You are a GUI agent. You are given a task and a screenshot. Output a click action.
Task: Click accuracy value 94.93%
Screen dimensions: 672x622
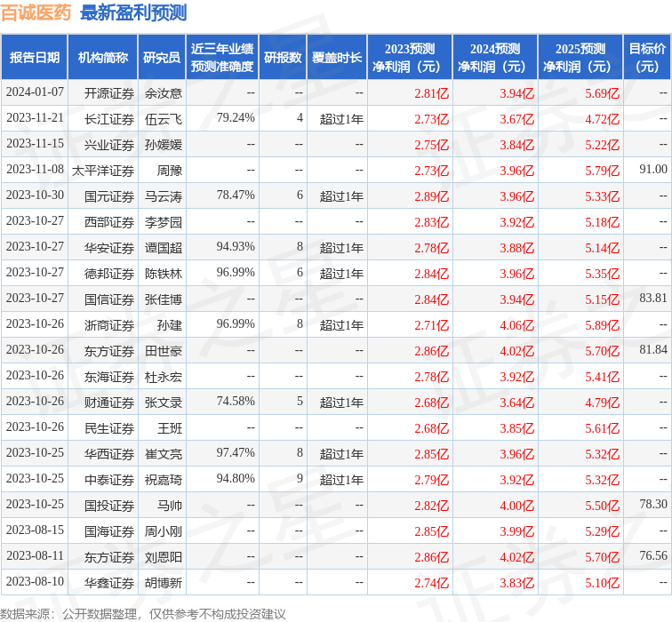pos(236,247)
